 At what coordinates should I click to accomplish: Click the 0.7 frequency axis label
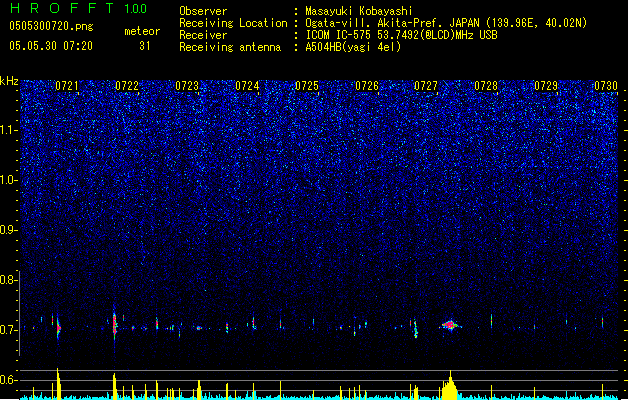click(x=8, y=330)
